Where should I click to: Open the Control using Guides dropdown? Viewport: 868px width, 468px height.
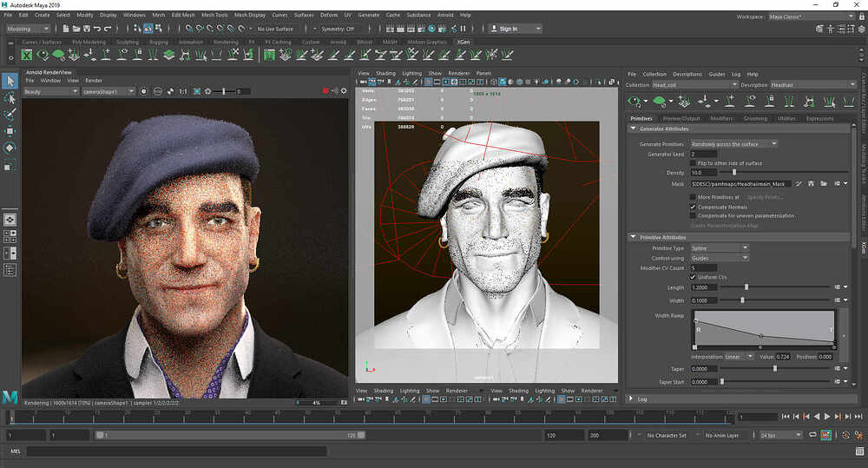click(719, 258)
